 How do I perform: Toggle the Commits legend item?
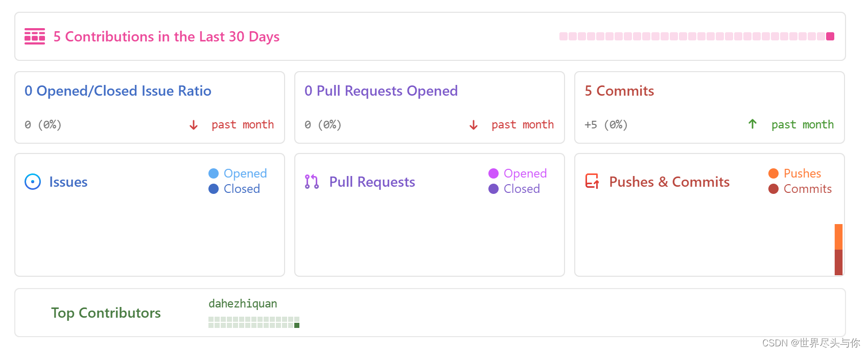[x=800, y=189]
